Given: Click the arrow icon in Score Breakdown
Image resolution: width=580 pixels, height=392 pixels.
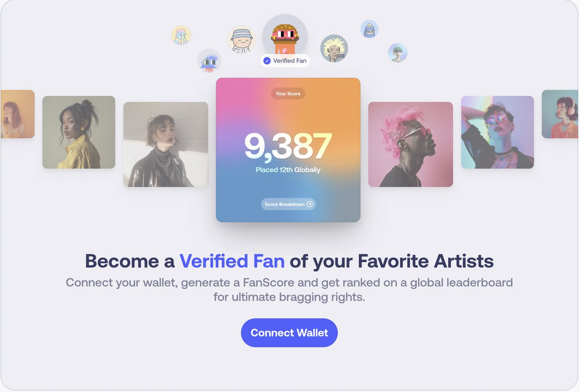Looking at the screenshot, I should coord(310,204).
